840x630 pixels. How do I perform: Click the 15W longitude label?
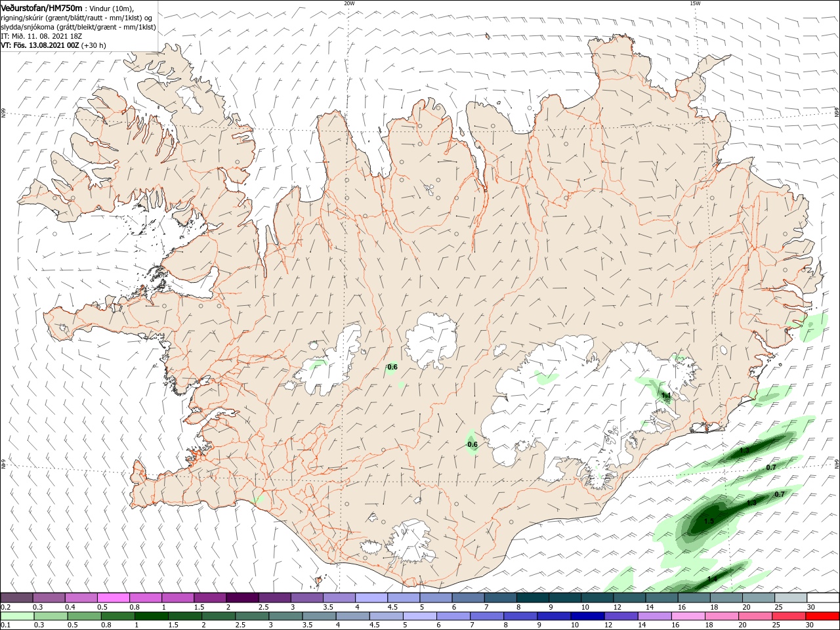coord(695,3)
